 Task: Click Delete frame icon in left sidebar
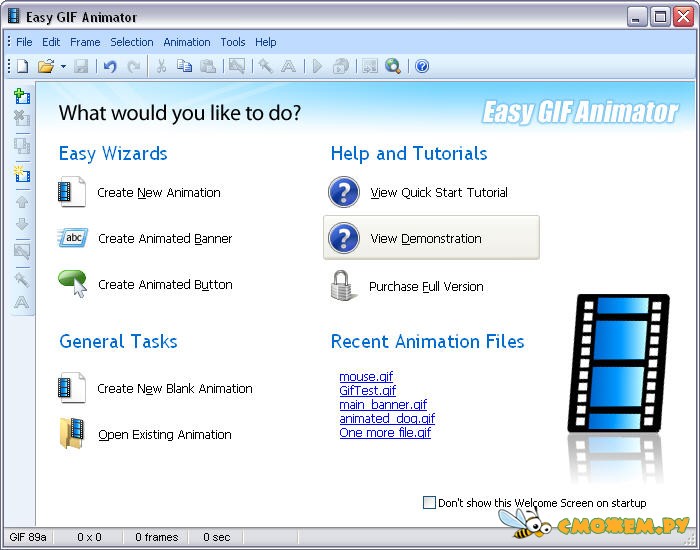[22, 118]
